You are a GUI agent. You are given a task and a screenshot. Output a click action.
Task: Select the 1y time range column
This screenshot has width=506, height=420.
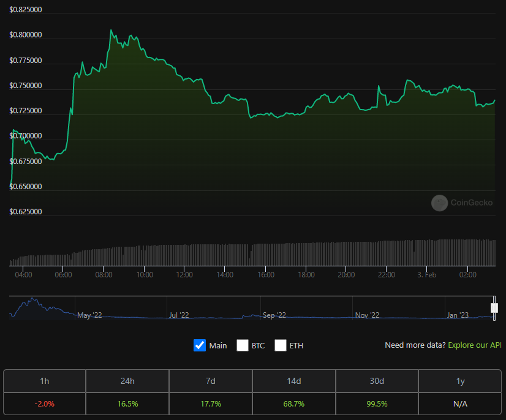pyautogui.click(x=460, y=381)
